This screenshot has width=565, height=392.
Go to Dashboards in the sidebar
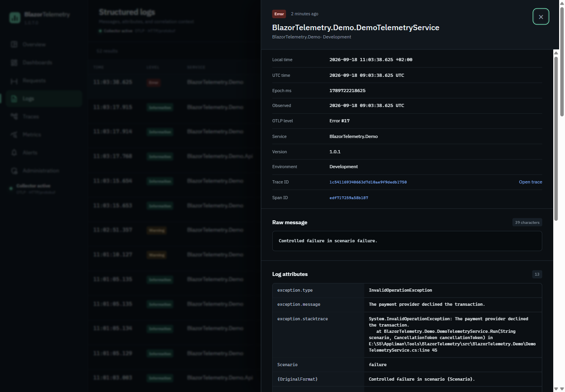pos(44,63)
